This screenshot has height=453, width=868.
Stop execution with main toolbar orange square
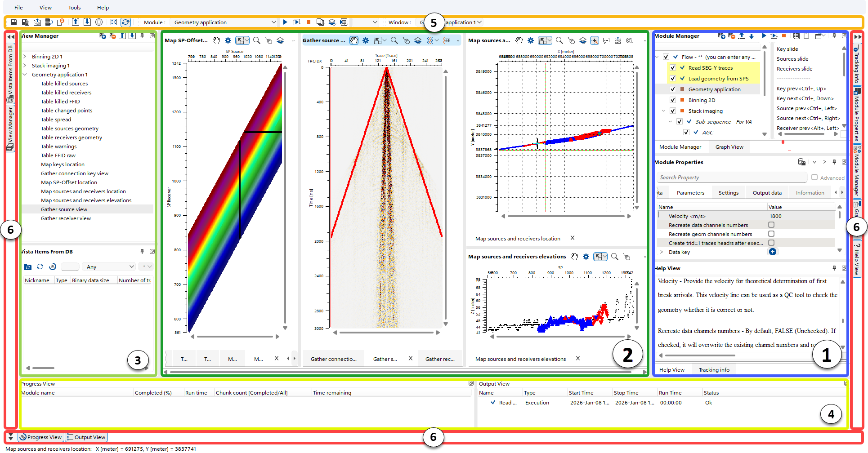309,22
